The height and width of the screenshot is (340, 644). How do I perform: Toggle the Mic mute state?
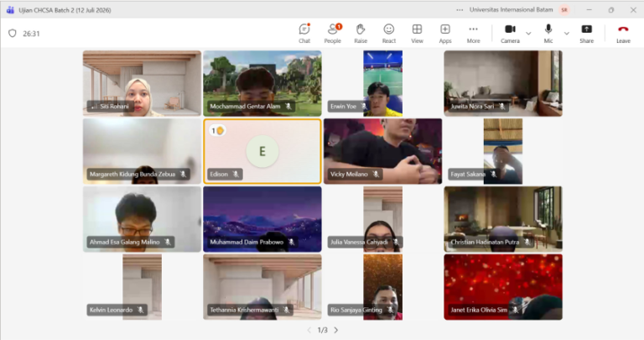point(548,34)
